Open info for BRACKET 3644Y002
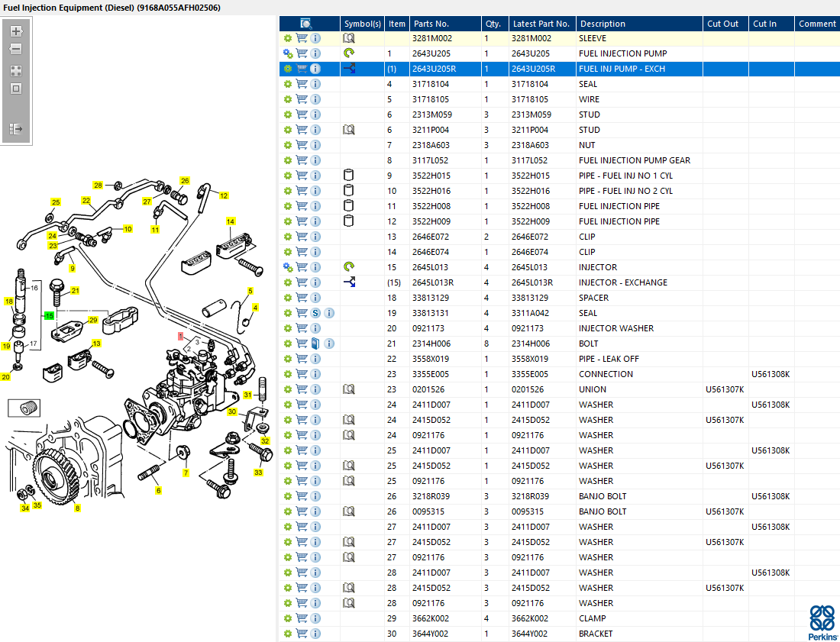This screenshot has height=642, width=840. coord(315,634)
